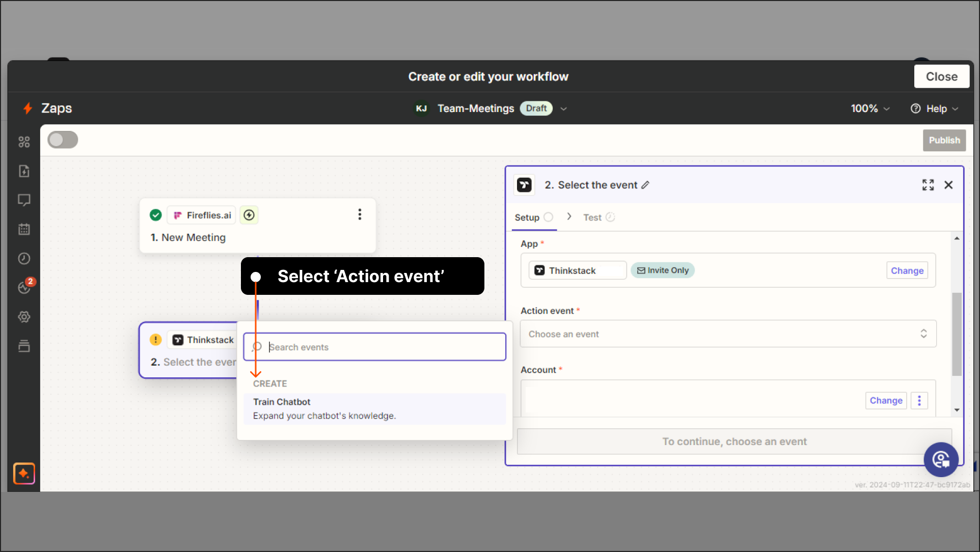Click the yellow warning icon on Thinkstack step
The width and height of the screenshot is (980, 552).
[156, 340]
